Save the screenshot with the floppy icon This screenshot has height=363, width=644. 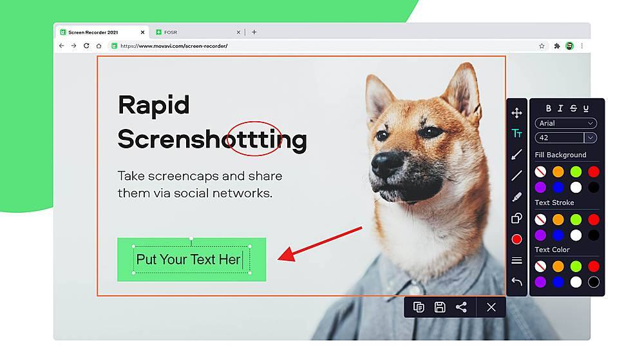coord(440,307)
